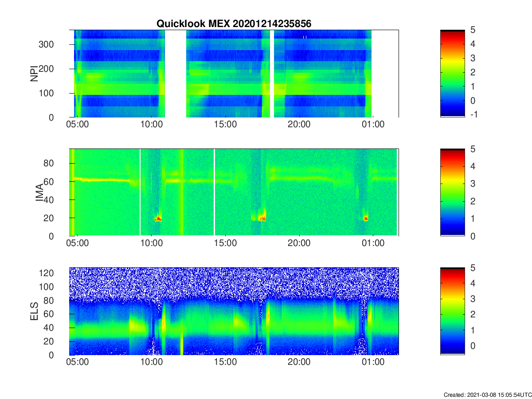Screen dimensions: 532x399
Task: Click the 2 label on ELS color bar
Action: [x=473, y=315]
